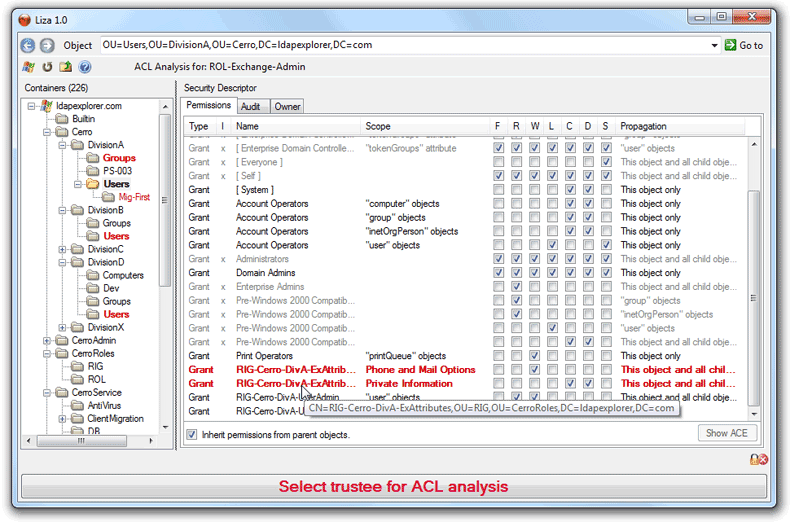Image resolution: width=790 pixels, height=522 pixels.
Task: Toggle Inherit permissions from parent objects
Action: [193, 434]
